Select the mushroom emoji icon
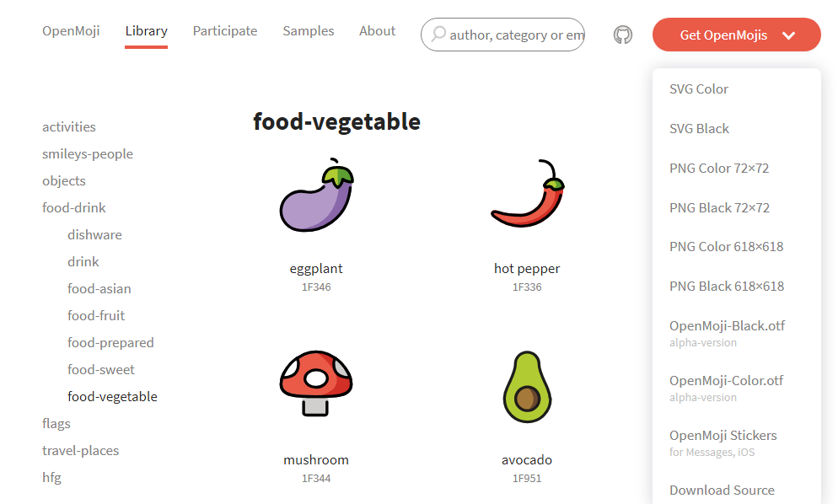 pos(316,383)
